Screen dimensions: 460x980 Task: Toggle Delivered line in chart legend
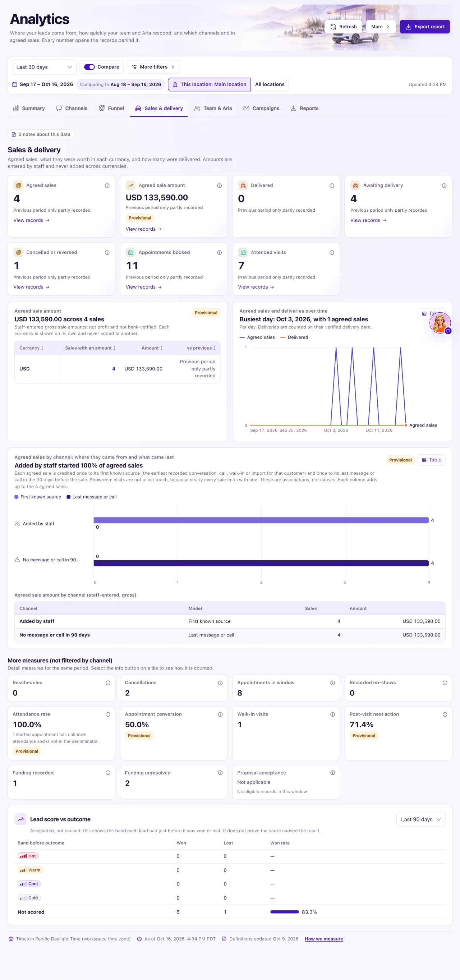(294, 337)
